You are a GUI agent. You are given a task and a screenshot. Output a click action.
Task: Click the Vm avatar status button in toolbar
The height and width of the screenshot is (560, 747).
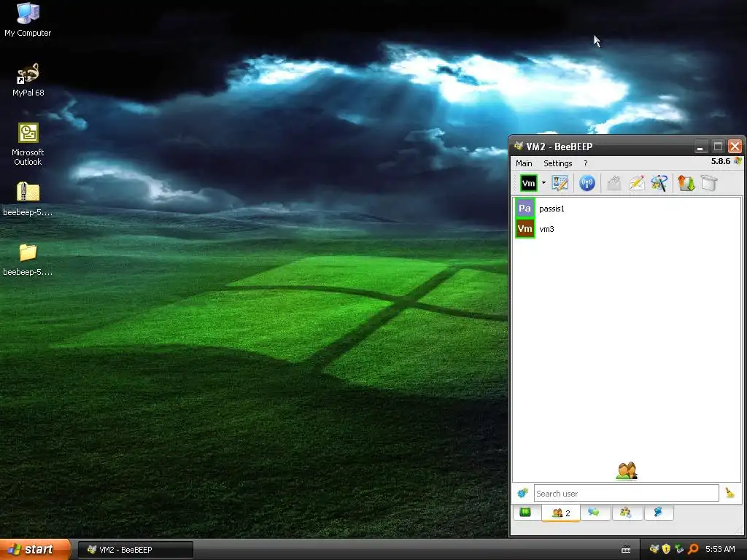click(x=528, y=183)
